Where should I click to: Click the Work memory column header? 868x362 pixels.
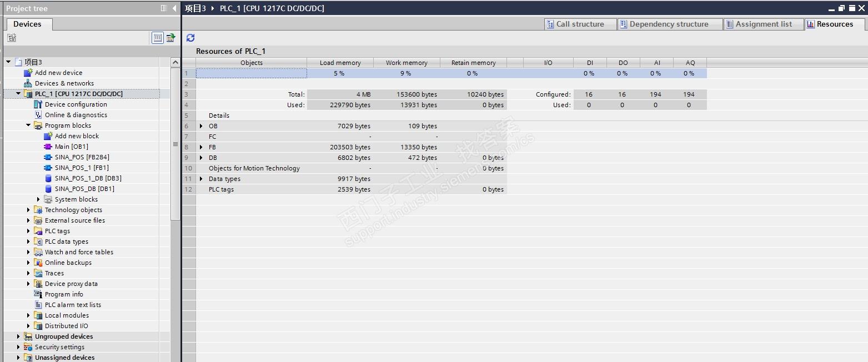pos(407,63)
